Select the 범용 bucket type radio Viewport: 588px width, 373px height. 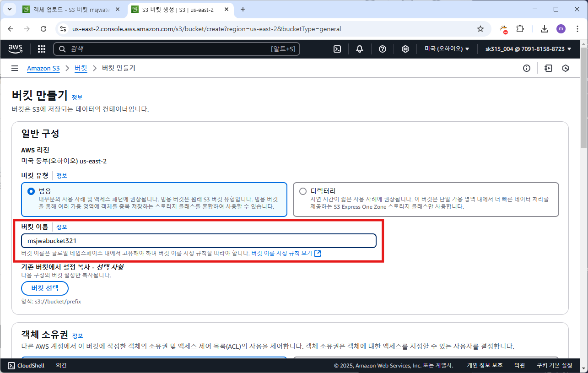[31, 191]
